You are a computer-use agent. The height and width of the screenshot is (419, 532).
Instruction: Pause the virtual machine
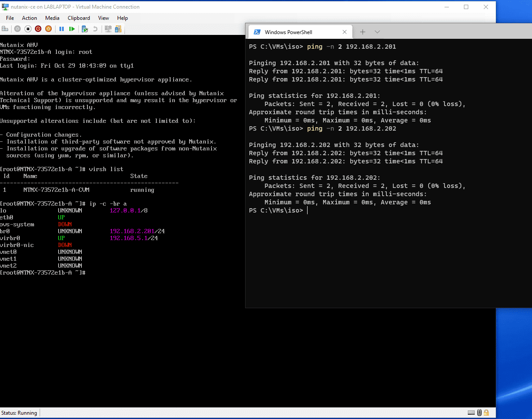click(62, 29)
